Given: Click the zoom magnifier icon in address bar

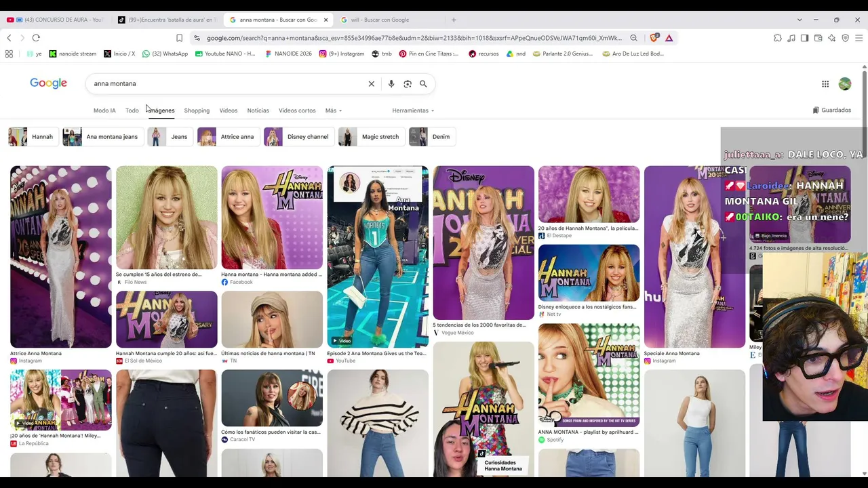Looking at the screenshot, I should click(x=633, y=38).
